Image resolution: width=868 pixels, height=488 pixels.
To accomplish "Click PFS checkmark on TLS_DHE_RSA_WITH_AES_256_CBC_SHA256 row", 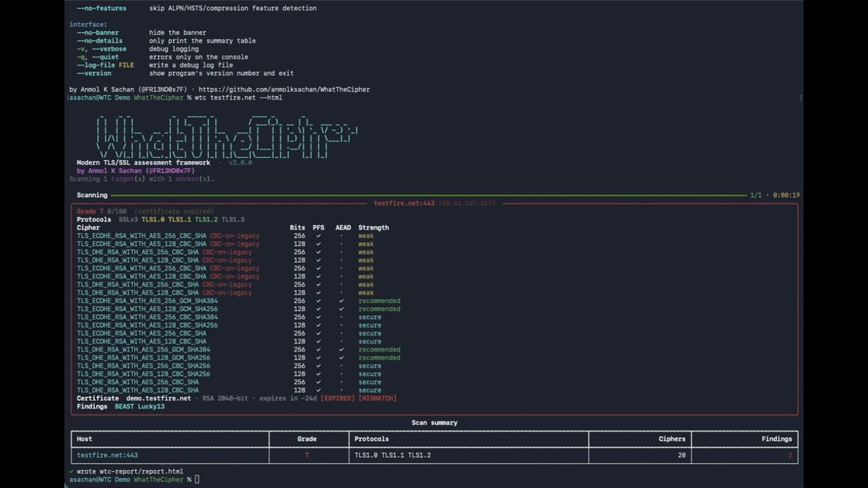I will [x=319, y=366].
